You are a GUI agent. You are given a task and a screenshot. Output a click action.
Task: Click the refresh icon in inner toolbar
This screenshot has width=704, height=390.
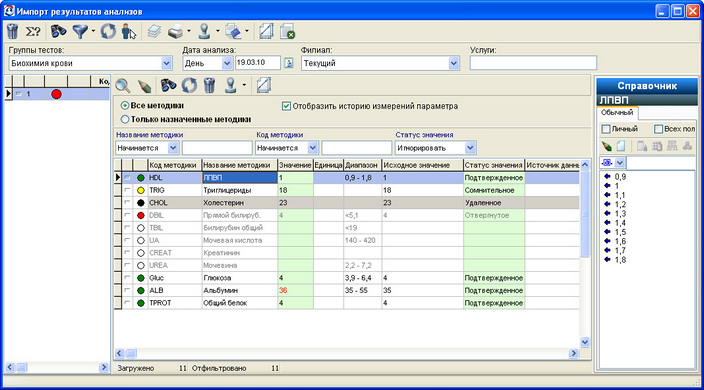(x=189, y=85)
